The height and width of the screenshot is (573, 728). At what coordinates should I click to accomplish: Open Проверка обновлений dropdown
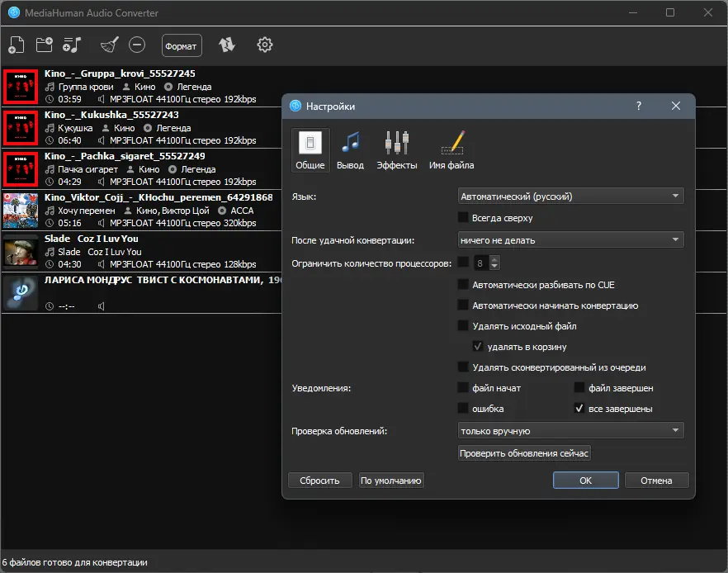[570, 430]
